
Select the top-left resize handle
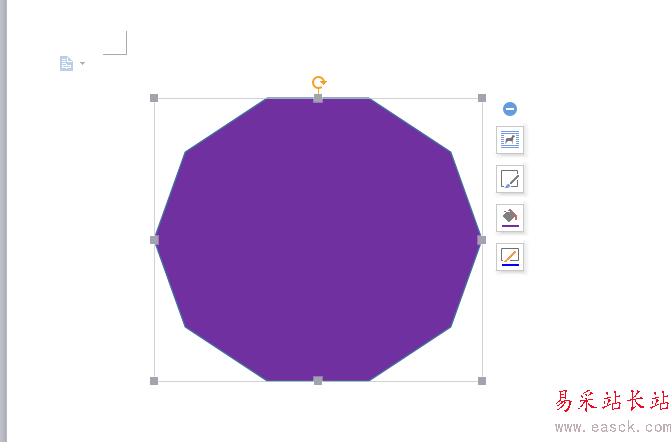[x=154, y=98]
